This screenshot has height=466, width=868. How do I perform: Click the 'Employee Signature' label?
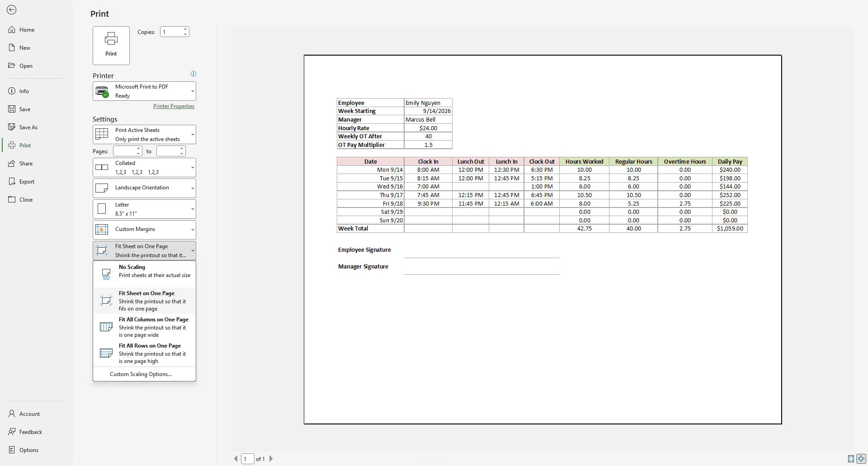[364, 250]
